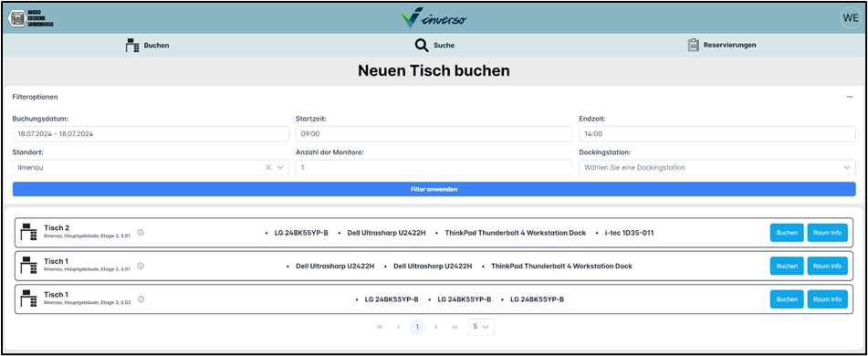Image resolution: width=868 pixels, height=356 pixels.
Task: Click the Filteroptionen label
Action: [x=35, y=97]
